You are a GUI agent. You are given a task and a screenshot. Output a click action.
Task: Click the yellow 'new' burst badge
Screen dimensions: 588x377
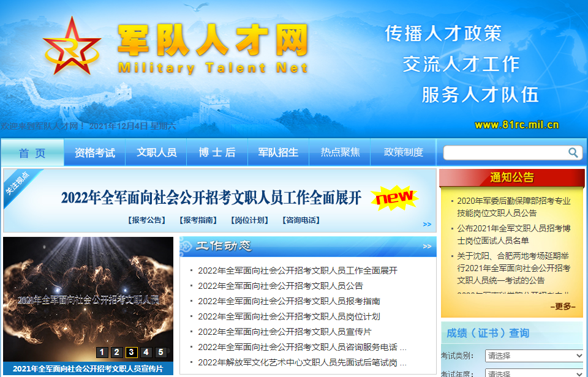point(394,198)
